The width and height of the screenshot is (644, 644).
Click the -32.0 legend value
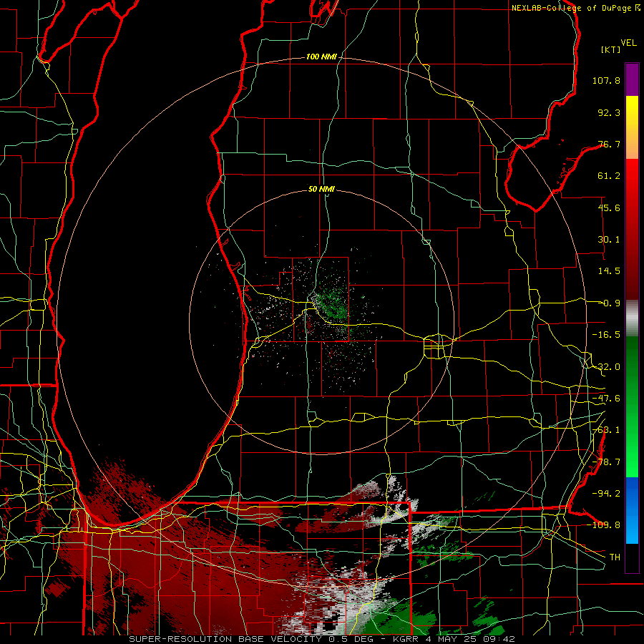pos(606,367)
